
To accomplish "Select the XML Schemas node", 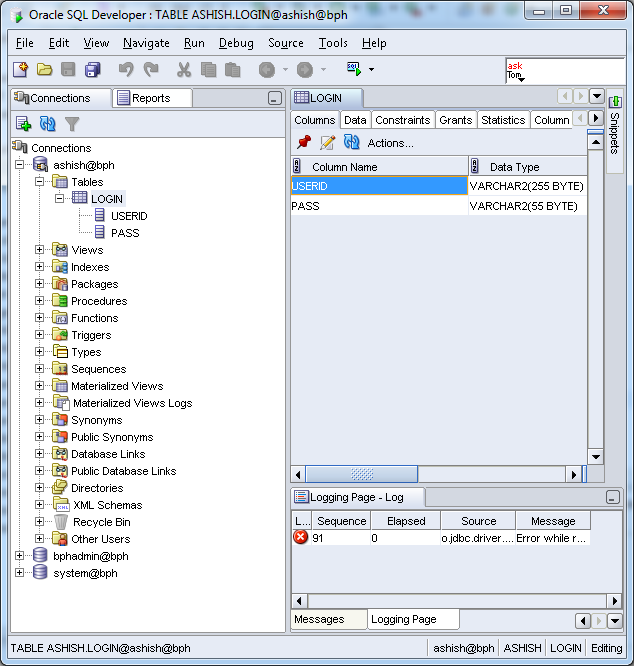I will point(107,505).
